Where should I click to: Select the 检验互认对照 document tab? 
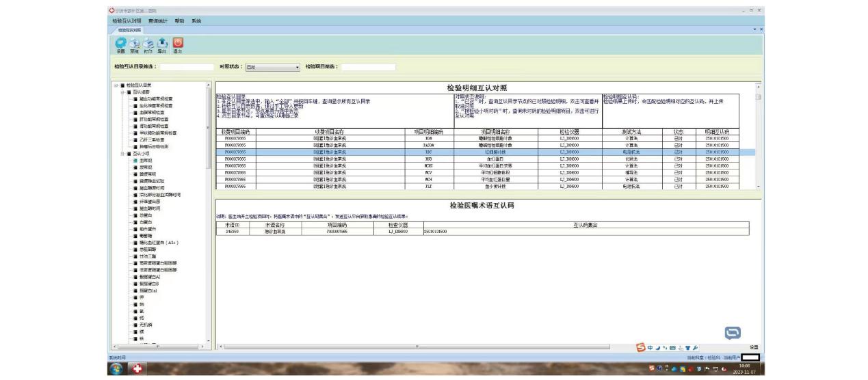(x=129, y=30)
